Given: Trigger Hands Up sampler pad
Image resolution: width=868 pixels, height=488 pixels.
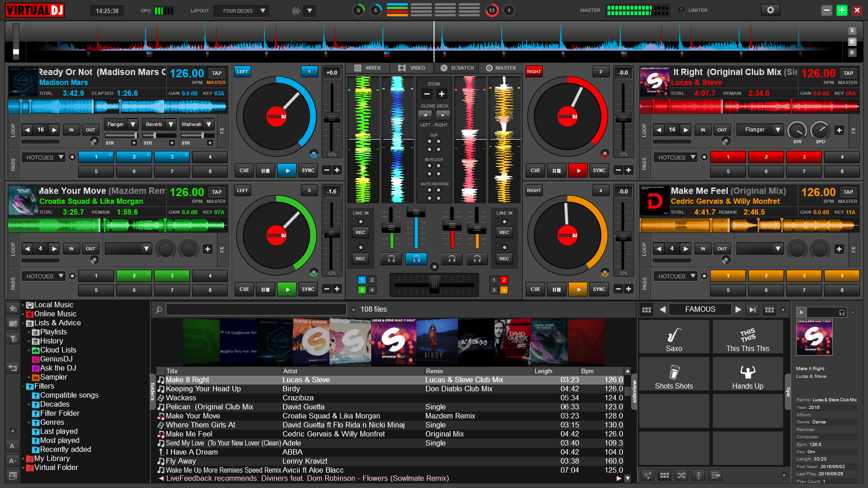Looking at the screenshot, I should pos(747,374).
